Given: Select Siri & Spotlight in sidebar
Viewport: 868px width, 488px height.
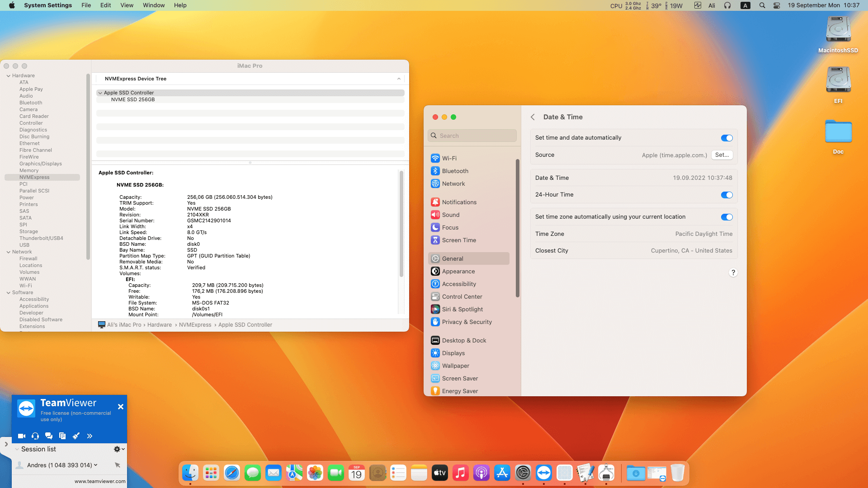Looking at the screenshot, I should tap(462, 309).
